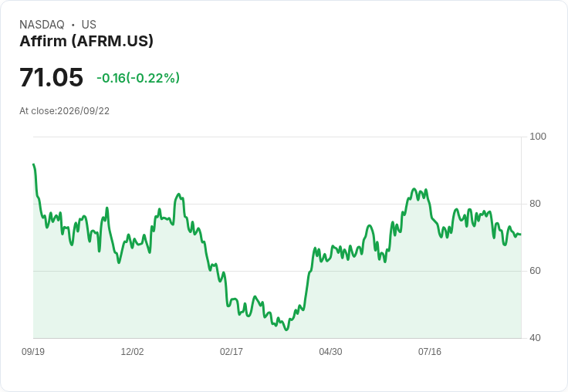Click the 12/02 date axis label
The image size is (568, 392).
pyautogui.click(x=132, y=351)
